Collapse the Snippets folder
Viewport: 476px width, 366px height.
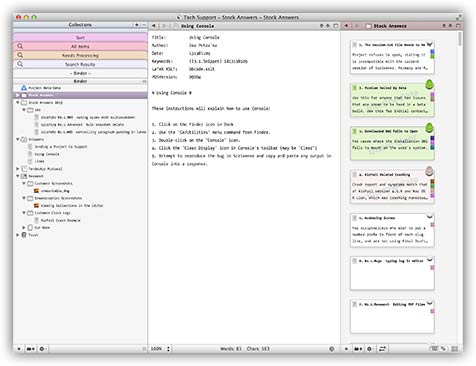18,139
